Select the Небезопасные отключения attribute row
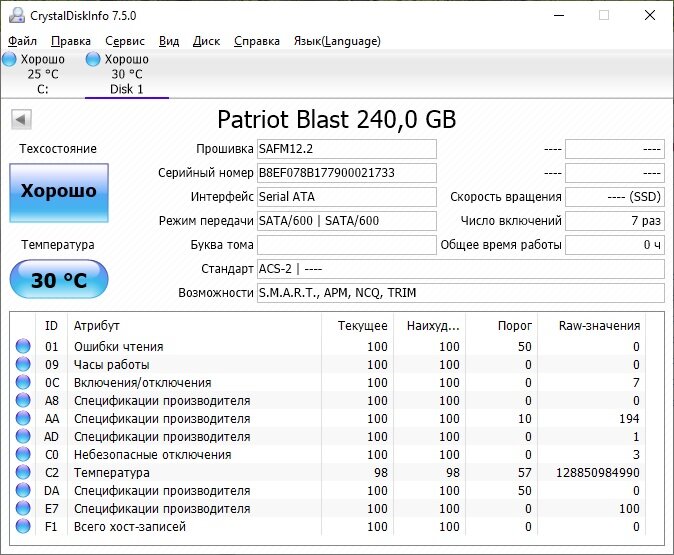The height and width of the screenshot is (555, 674). coord(328,454)
